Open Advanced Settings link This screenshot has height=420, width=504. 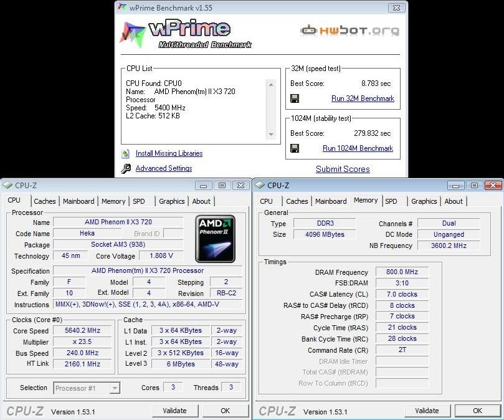[164, 168]
